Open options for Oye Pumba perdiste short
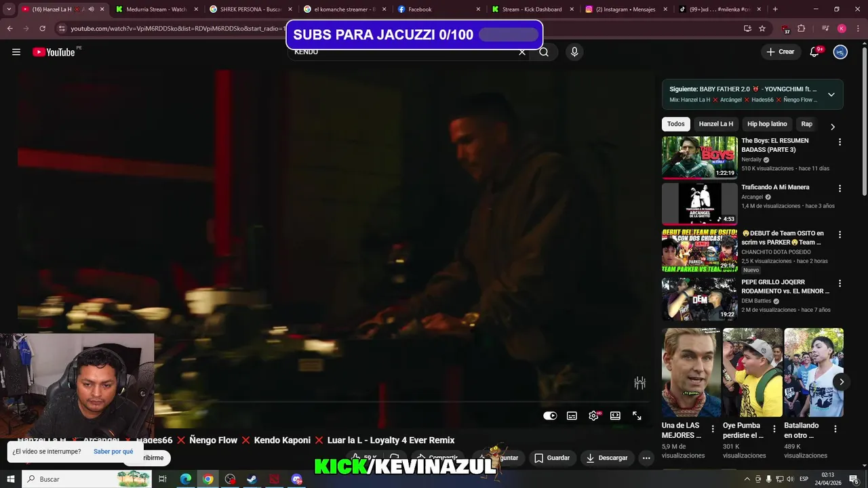 [x=774, y=429]
